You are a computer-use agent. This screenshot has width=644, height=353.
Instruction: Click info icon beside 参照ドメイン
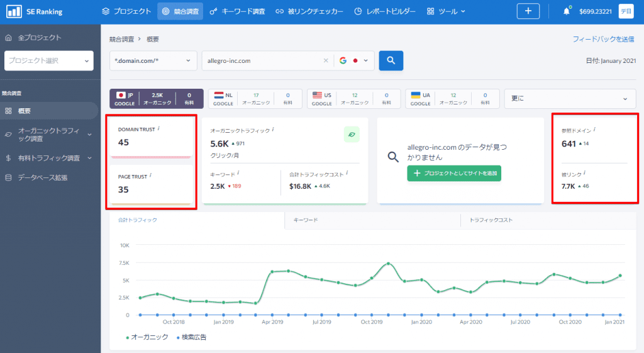[x=594, y=130]
